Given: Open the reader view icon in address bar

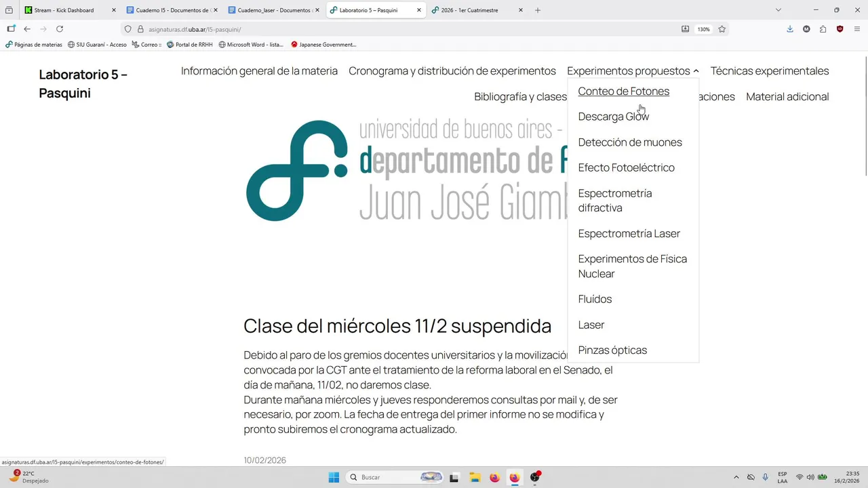Looking at the screenshot, I should coord(685,29).
